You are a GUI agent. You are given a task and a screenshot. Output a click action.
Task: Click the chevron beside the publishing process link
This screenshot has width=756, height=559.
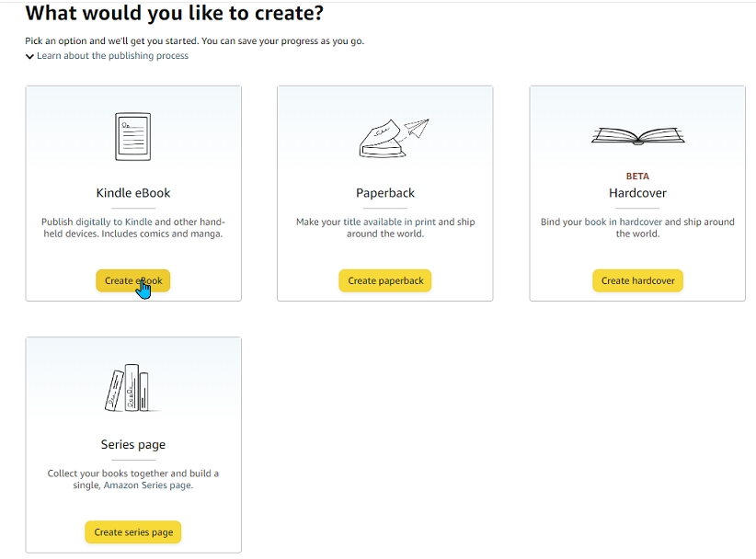coord(30,55)
